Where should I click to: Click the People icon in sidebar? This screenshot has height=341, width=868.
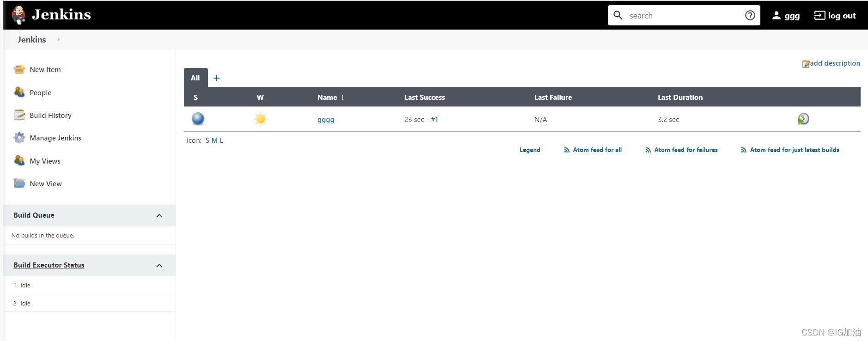tap(19, 92)
